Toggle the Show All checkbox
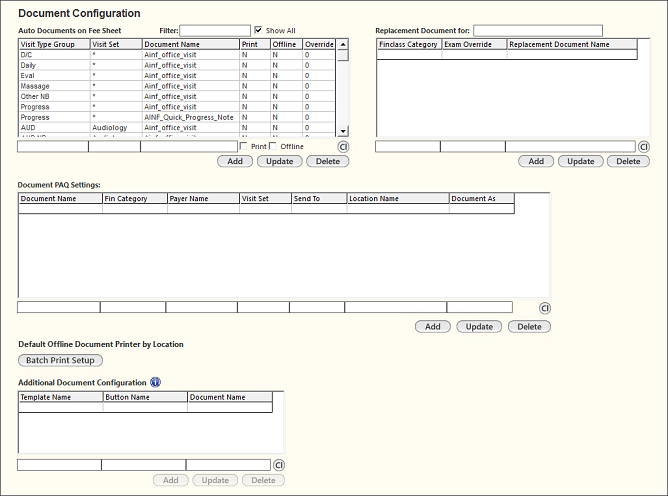 tap(258, 30)
